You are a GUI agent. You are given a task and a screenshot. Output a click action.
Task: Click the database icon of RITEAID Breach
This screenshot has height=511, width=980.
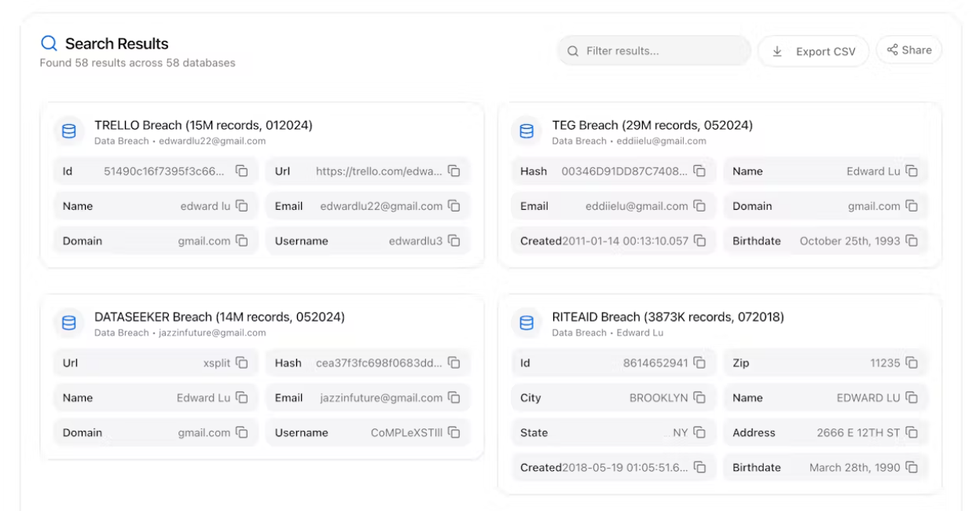[527, 323]
